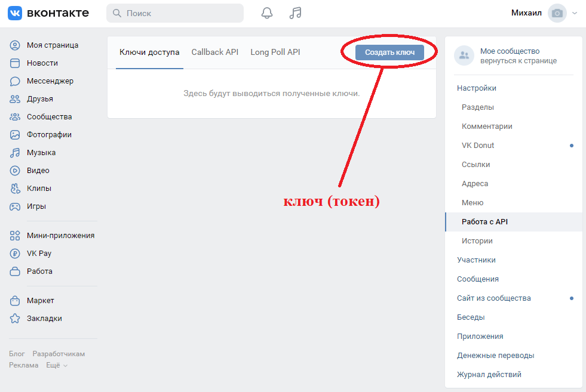
Task: Collapse the Настройки settings section
Action: click(x=477, y=88)
